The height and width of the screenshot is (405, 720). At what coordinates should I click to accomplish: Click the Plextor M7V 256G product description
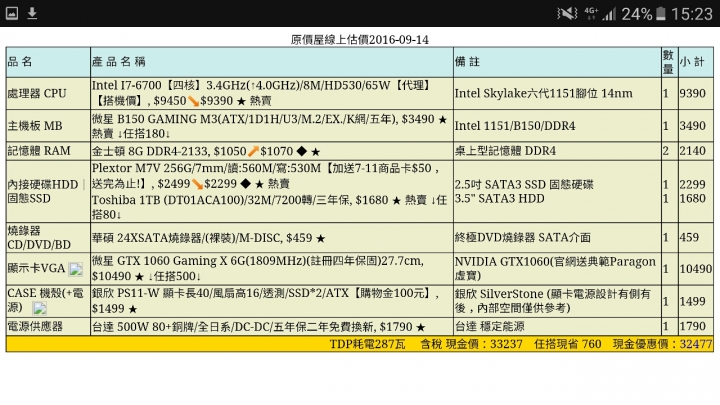click(x=265, y=176)
